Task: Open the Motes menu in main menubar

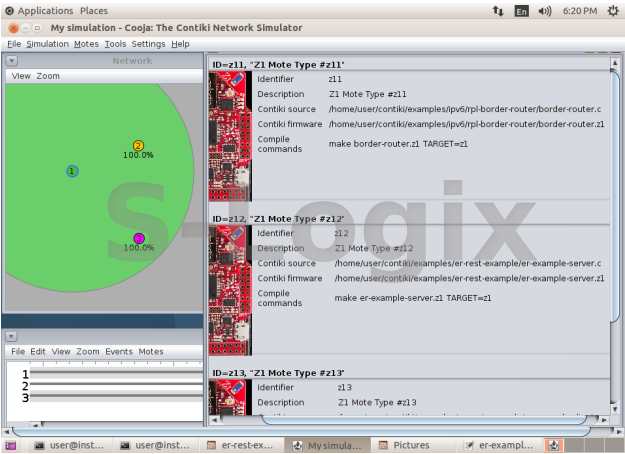Action: tap(86, 44)
